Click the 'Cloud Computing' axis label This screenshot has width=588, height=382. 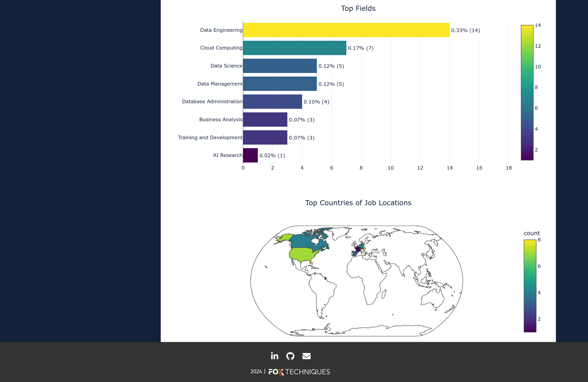pos(221,48)
